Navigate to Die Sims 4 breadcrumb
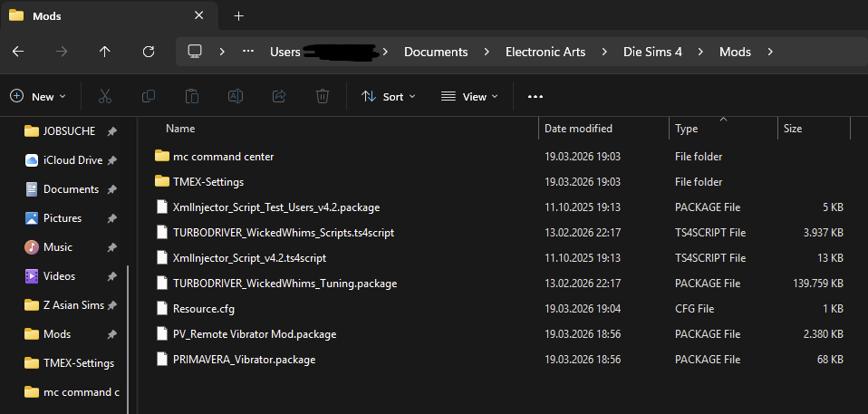The height and width of the screenshot is (414, 868). click(x=652, y=52)
